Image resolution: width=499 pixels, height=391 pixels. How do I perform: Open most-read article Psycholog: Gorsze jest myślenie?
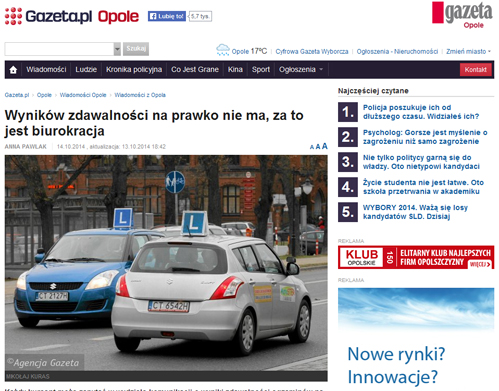tap(425, 137)
